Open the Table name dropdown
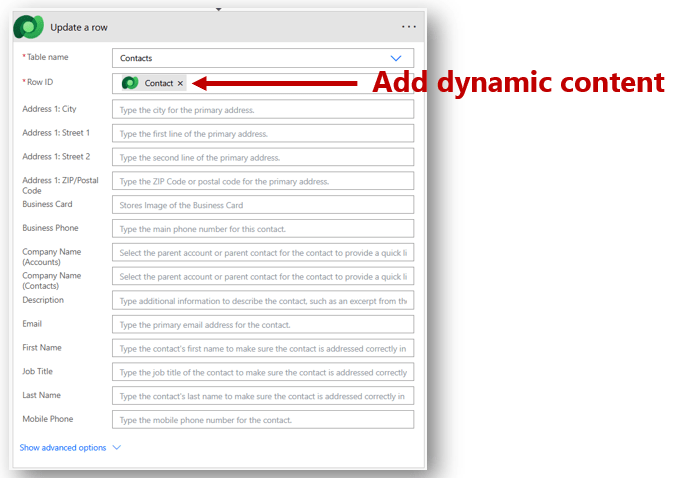This screenshot has height=478, width=676. (396, 59)
